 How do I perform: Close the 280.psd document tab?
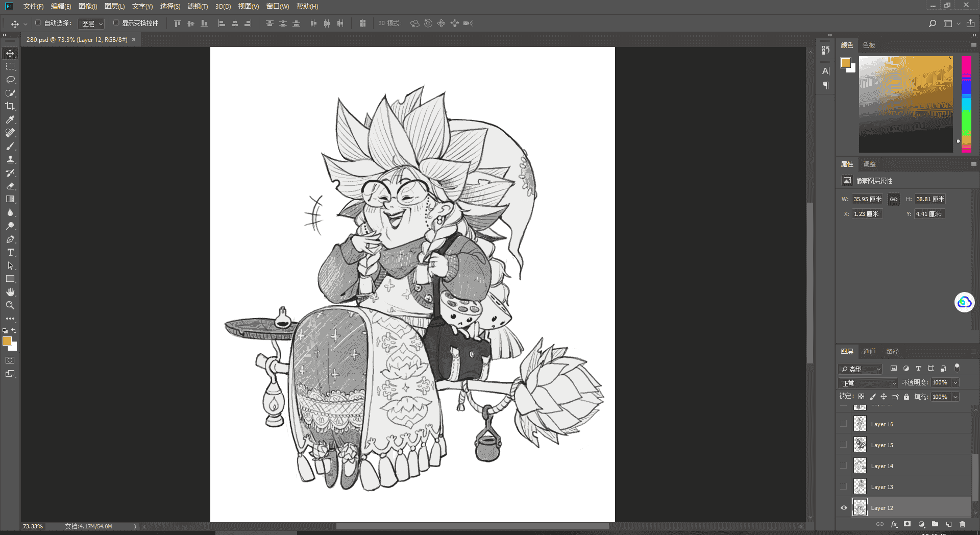(134, 39)
